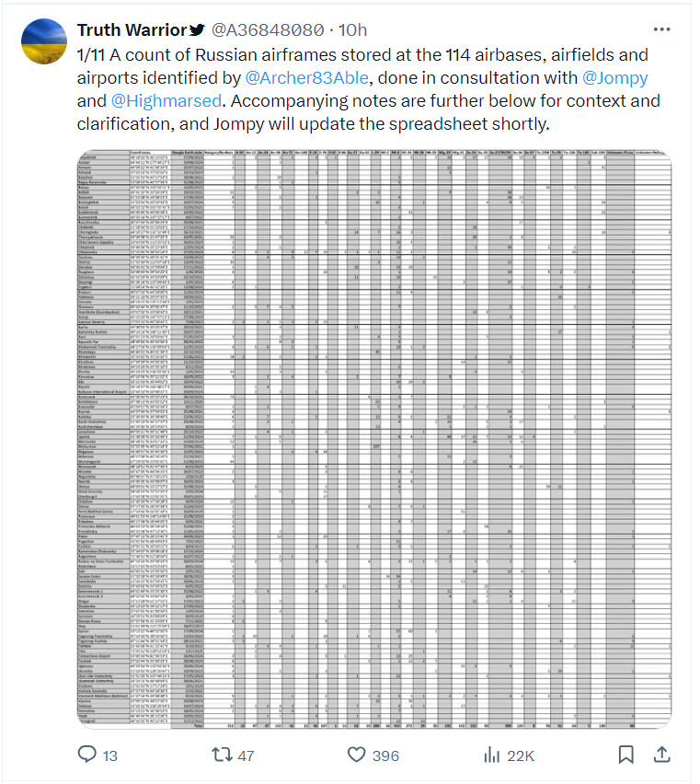This screenshot has width=700, height=784.
Task: Open the @Jompy mention link
Action: click(614, 77)
